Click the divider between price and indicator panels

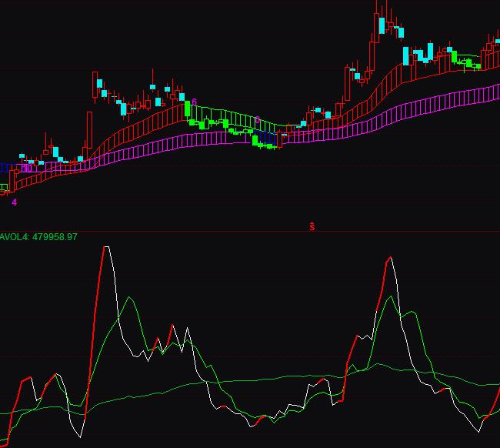[x=250, y=231]
